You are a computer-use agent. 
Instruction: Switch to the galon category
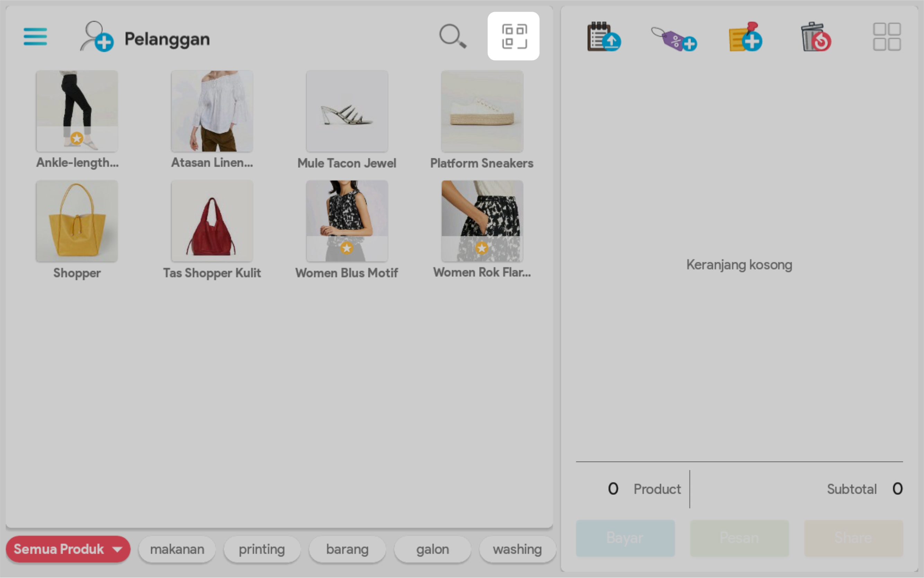tap(432, 549)
